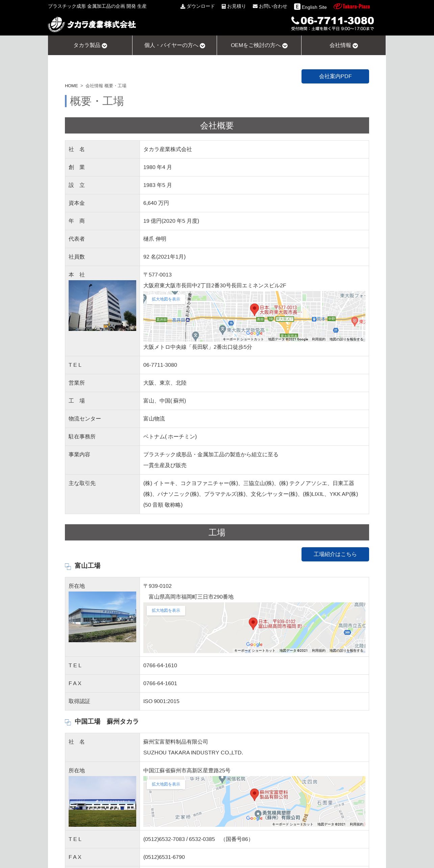Click the 物流センター value 富山物流
Screen dimensions: 434x868
point(154,419)
